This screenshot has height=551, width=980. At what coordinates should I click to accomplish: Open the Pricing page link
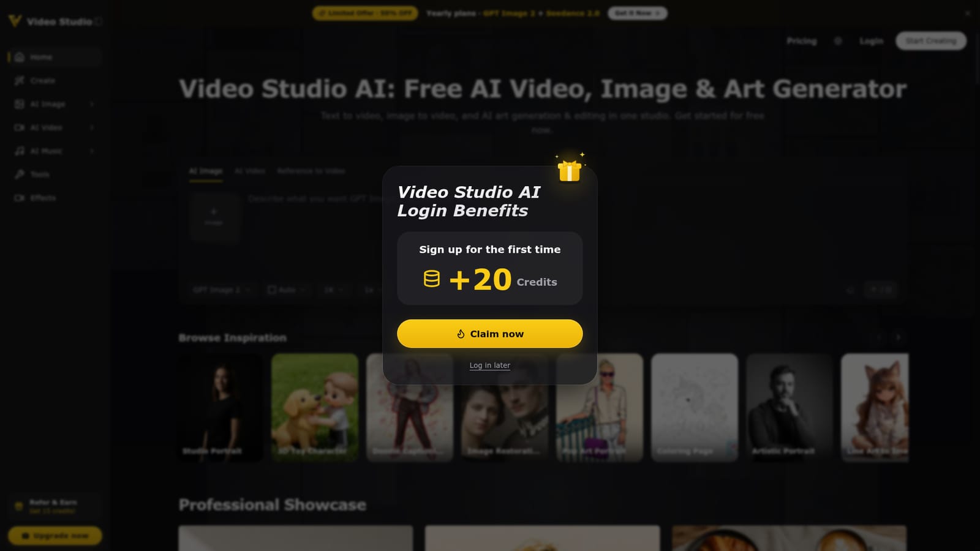802,41
